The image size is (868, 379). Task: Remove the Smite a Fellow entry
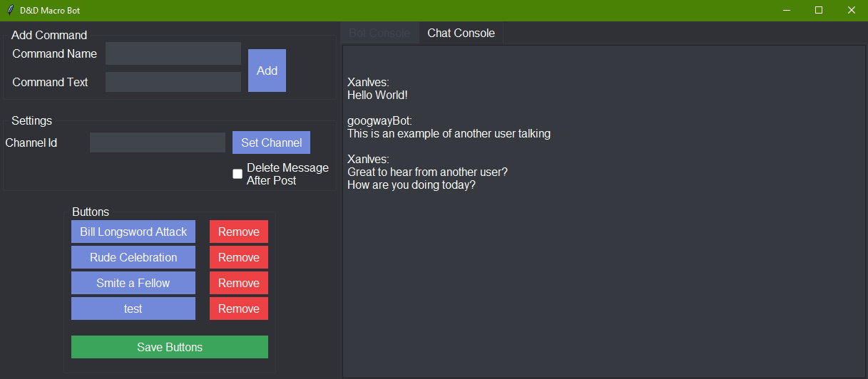coord(239,283)
